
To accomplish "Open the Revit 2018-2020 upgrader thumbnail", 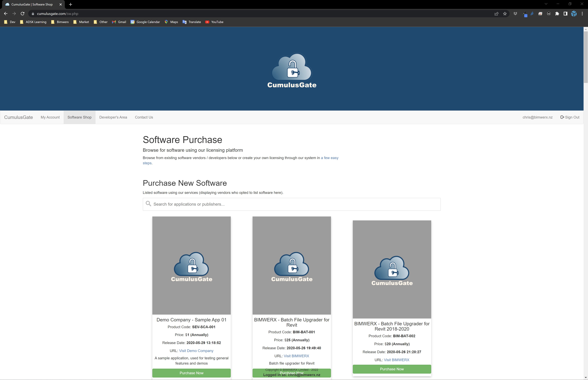I will point(392,269).
